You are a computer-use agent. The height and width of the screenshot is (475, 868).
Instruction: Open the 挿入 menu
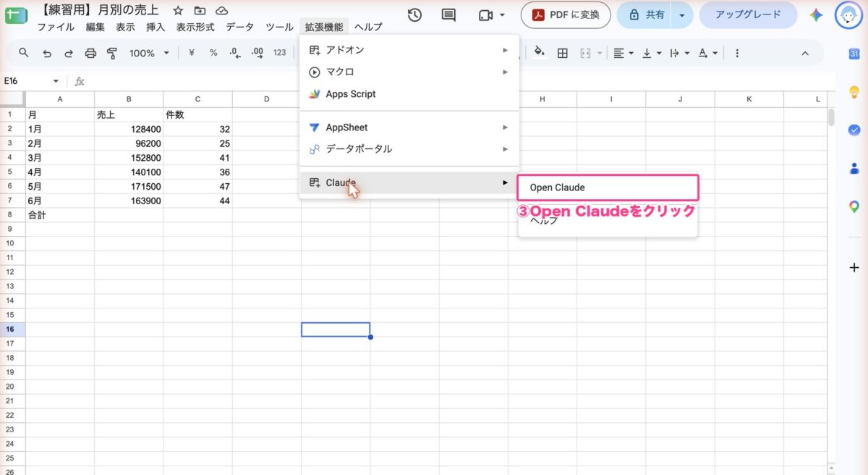(156, 27)
